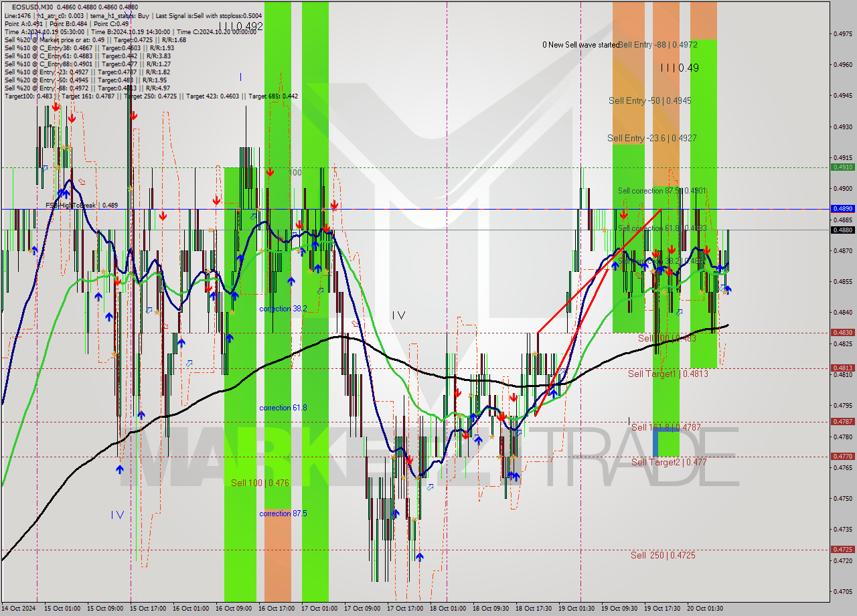Viewport: 857px width, 616px height.
Task: Click the 0.4930 price axis label
Action: tap(842, 127)
